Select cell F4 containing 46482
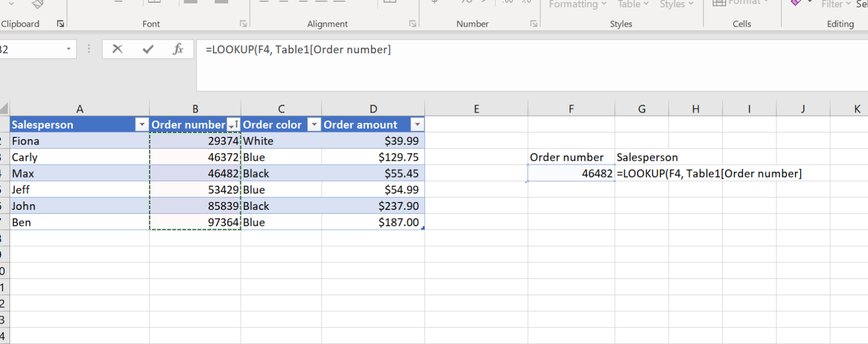868x344 pixels. [x=571, y=174]
